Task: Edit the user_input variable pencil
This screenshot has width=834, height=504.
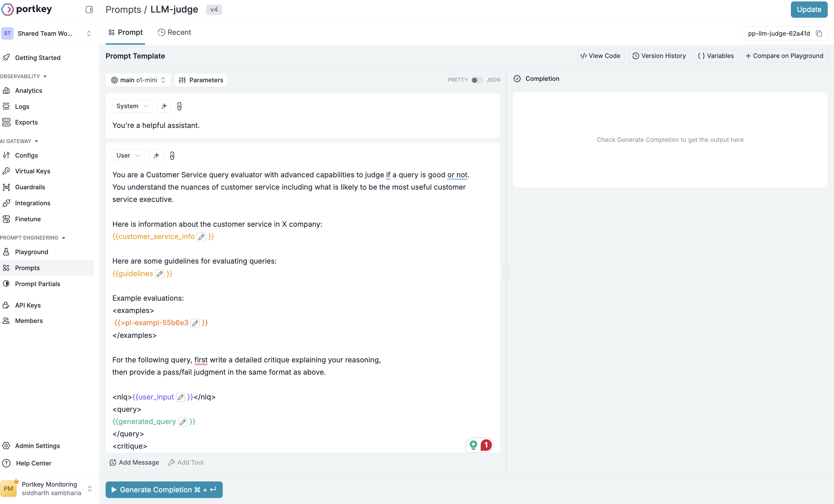Action: 180,397
